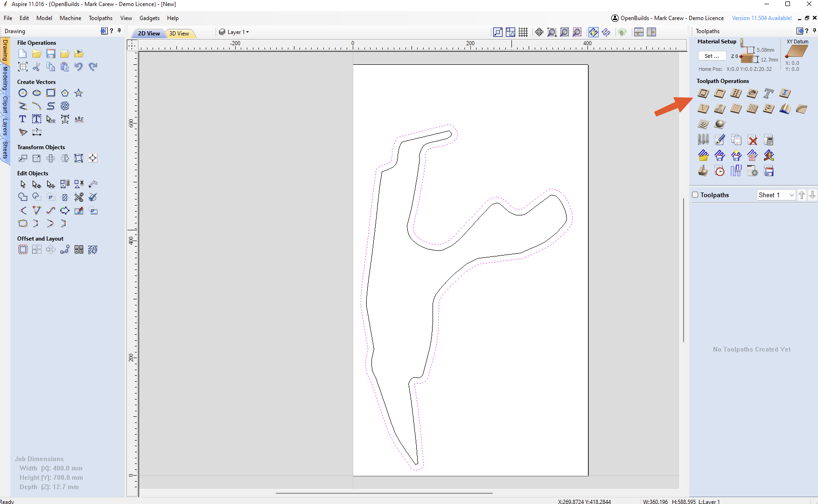Click the move toolpath down arrow
Image resolution: width=818 pixels, height=504 pixels.
(812, 195)
